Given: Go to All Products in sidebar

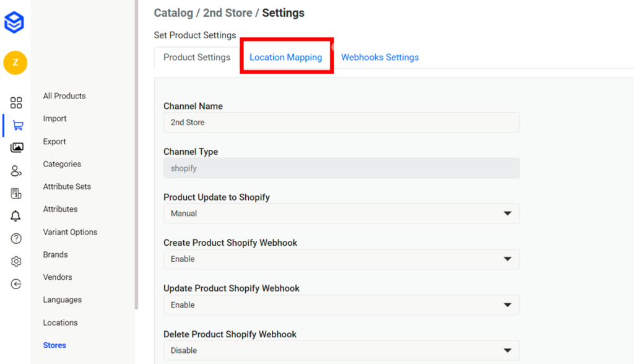Looking at the screenshot, I should 64,96.
